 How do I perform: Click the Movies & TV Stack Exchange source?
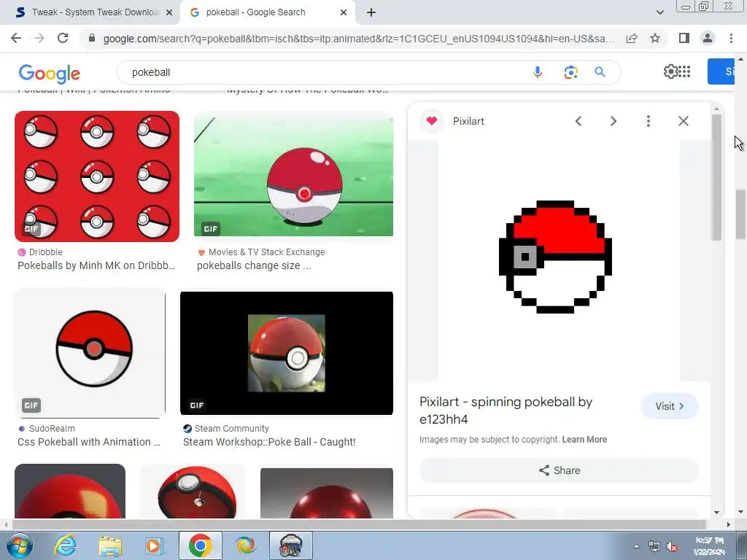266,252
